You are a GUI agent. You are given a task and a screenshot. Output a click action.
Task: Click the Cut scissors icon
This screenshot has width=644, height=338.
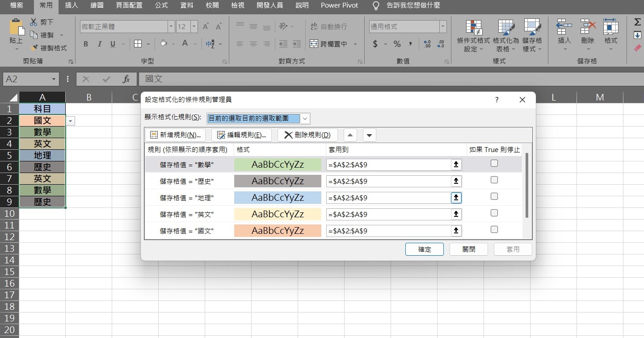pos(34,22)
